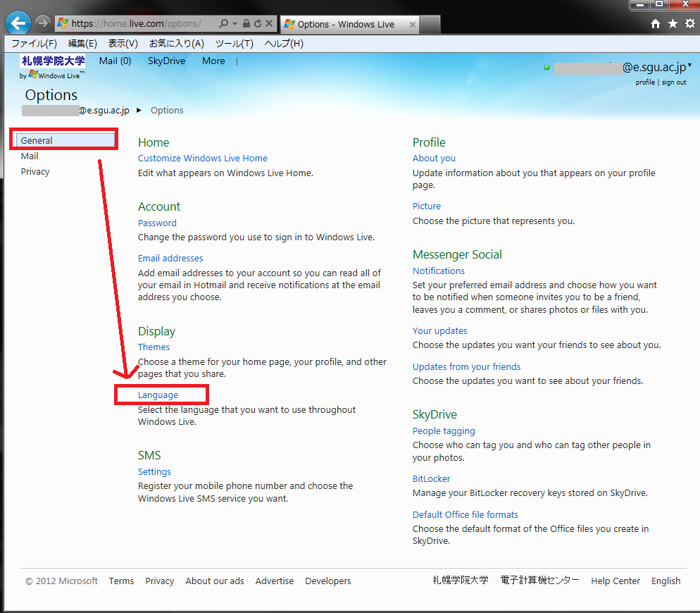
Task: Open the Notifications link
Action: coord(439,271)
